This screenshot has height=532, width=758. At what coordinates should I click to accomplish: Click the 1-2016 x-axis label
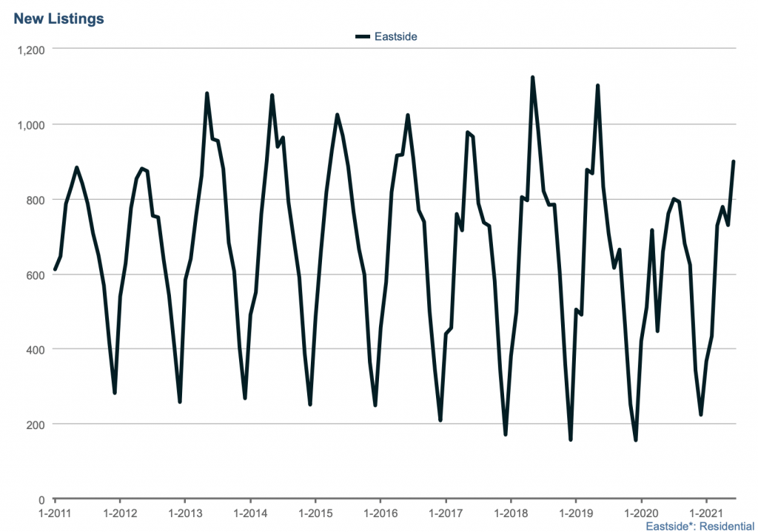(x=380, y=513)
